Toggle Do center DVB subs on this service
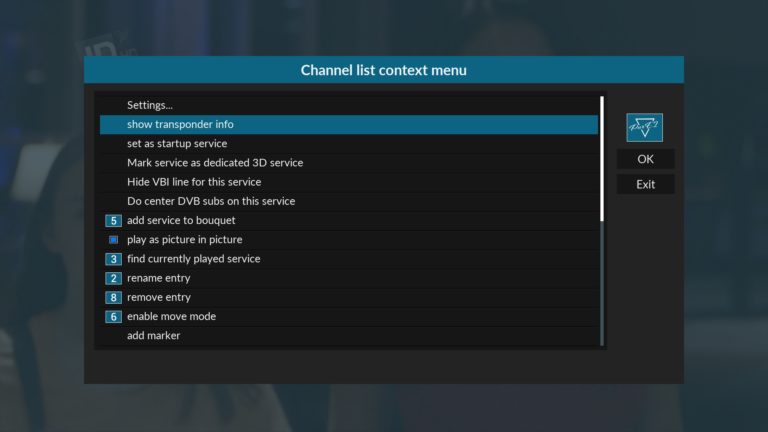 click(x=349, y=201)
